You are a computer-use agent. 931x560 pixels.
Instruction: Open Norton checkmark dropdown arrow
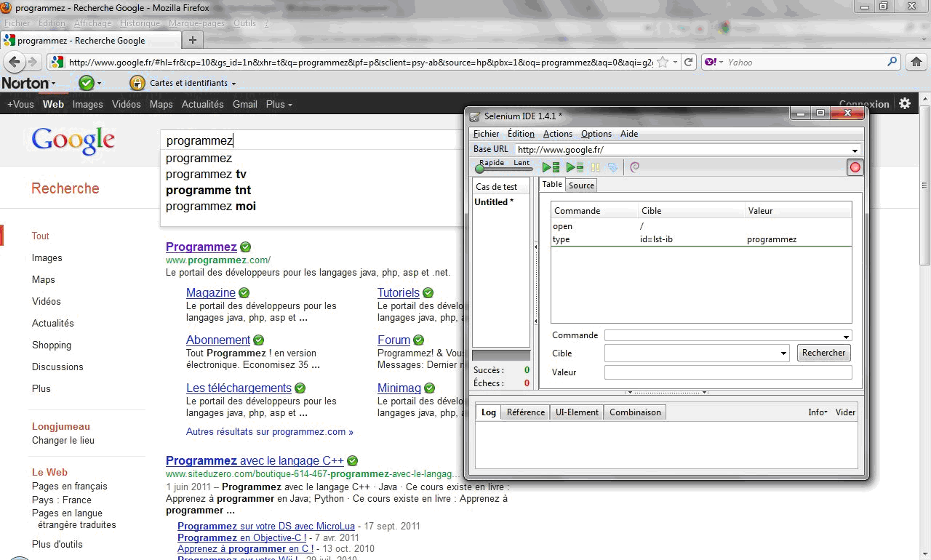pos(99,84)
